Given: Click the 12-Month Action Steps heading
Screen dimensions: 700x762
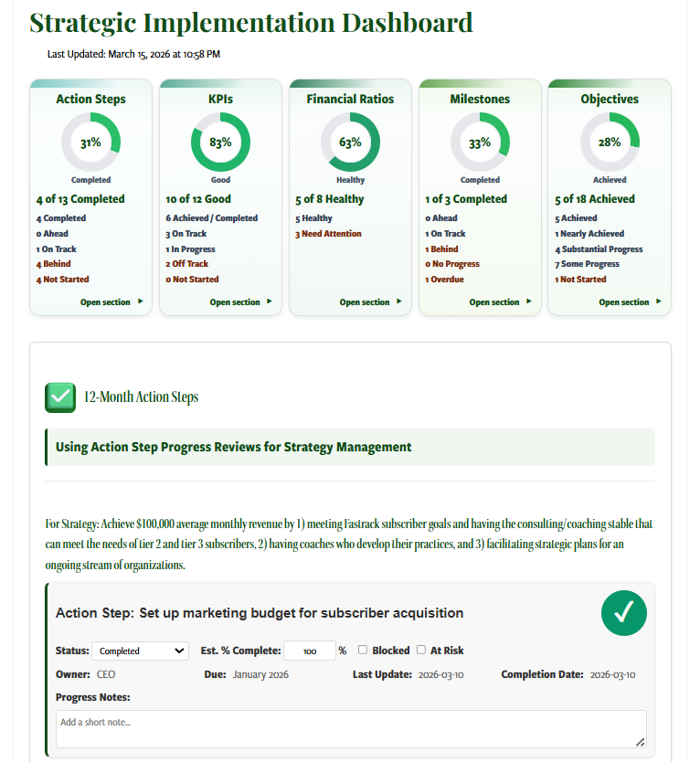Looking at the screenshot, I should (142, 397).
